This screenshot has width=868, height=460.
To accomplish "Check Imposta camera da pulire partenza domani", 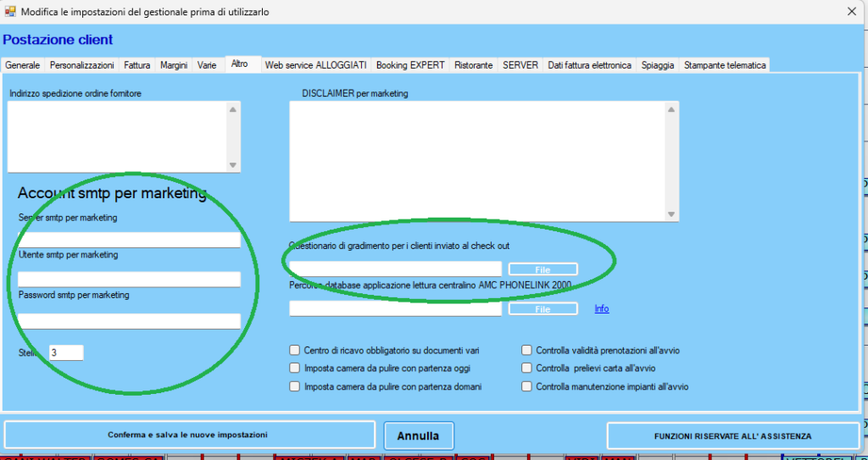I will click(x=295, y=386).
